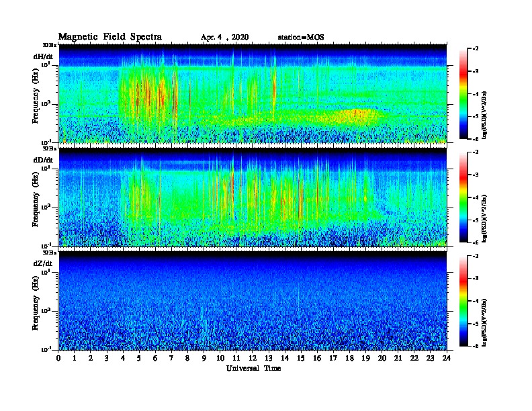Click hour tick label "14" on the time axis
Screen dimensions: 532x411
tap(285, 358)
